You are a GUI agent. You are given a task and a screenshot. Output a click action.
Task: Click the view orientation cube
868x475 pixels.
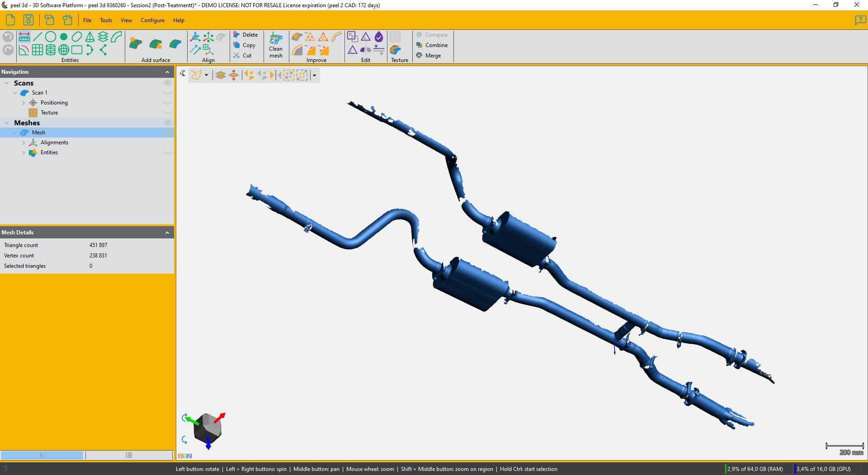[207, 427]
